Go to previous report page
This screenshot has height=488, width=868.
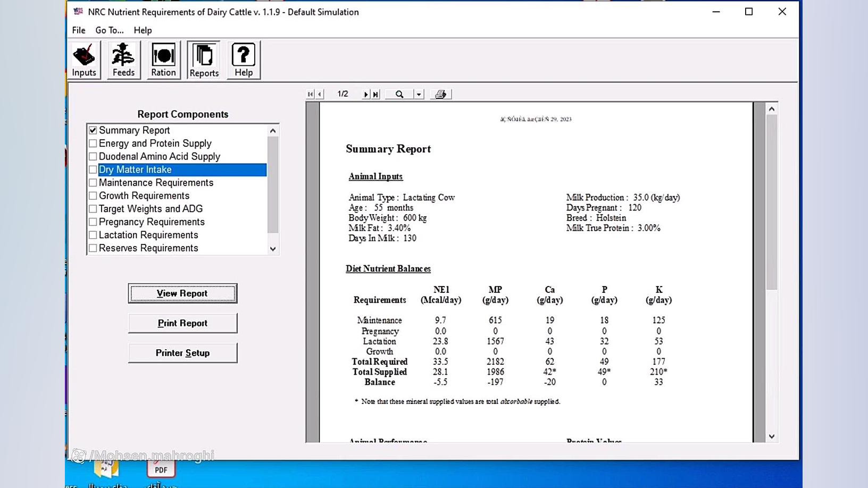[320, 94]
